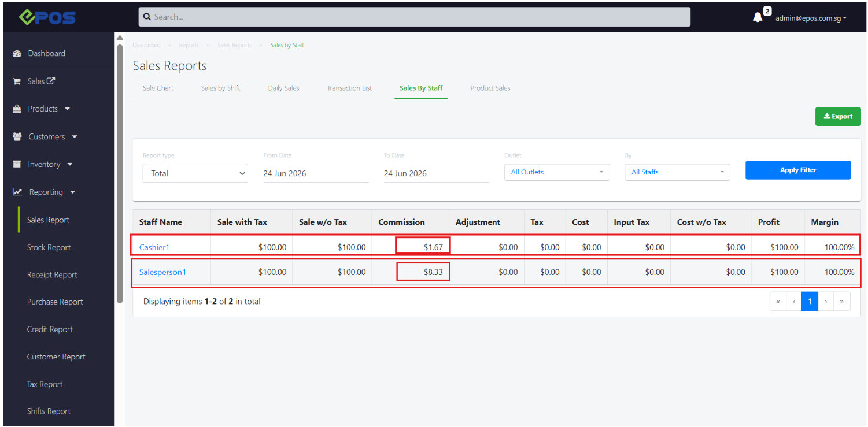868x427 pixels.
Task: Click the From Date field
Action: tap(316, 173)
